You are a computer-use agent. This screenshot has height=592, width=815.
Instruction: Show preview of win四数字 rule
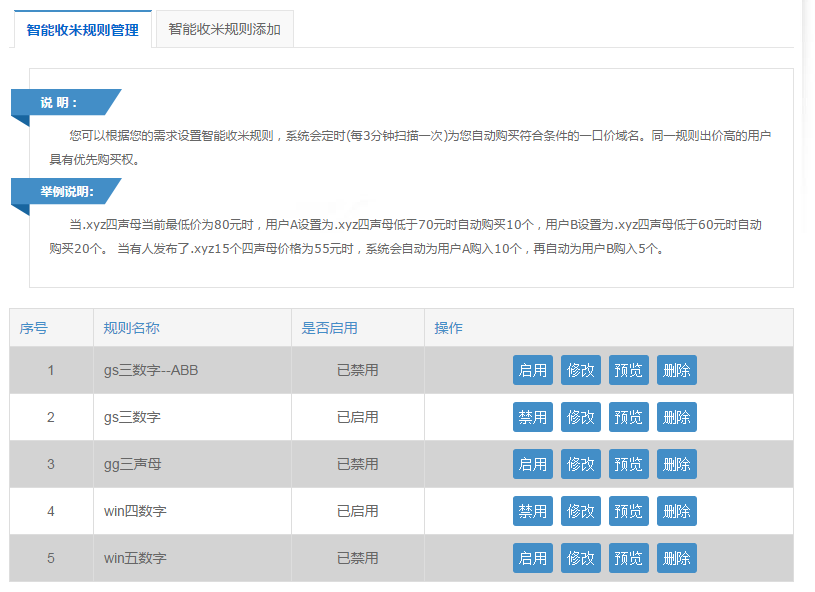(628, 511)
